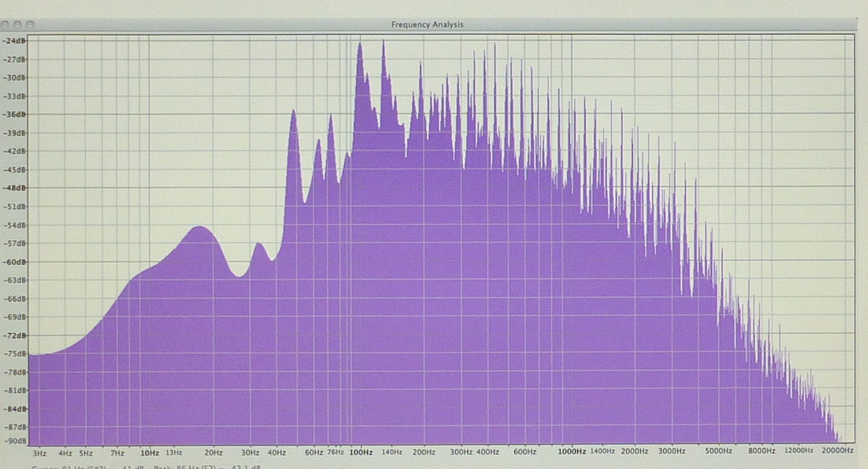Viewport: 868px width, 469px height.
Task: Select the -69dB axis label
Action: [14, 317]
